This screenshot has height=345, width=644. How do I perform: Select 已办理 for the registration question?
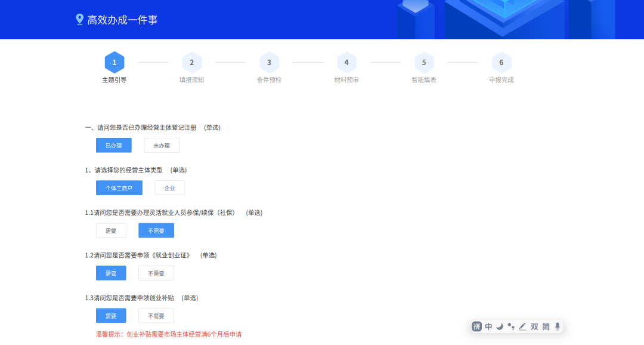pos(113,145)
